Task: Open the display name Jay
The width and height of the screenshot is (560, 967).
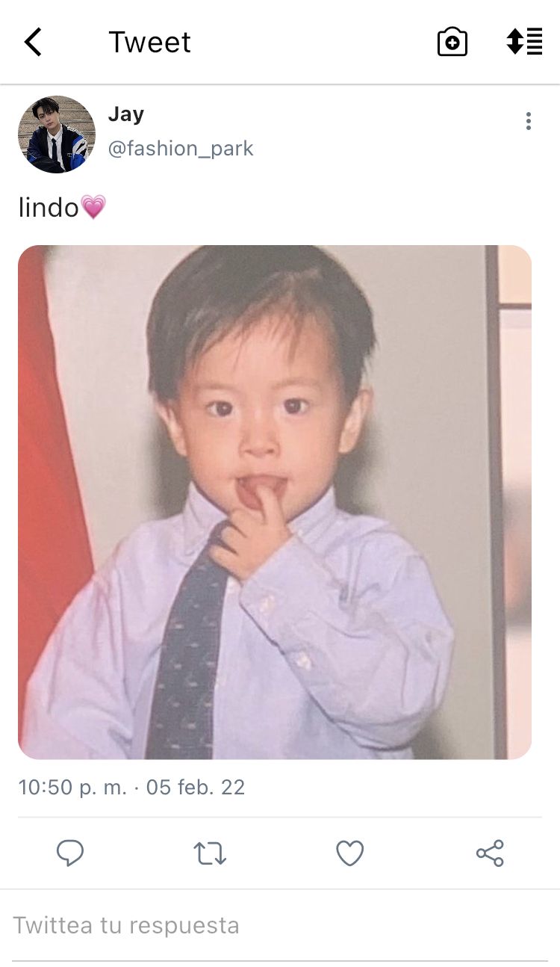Action: coord(126,114)
